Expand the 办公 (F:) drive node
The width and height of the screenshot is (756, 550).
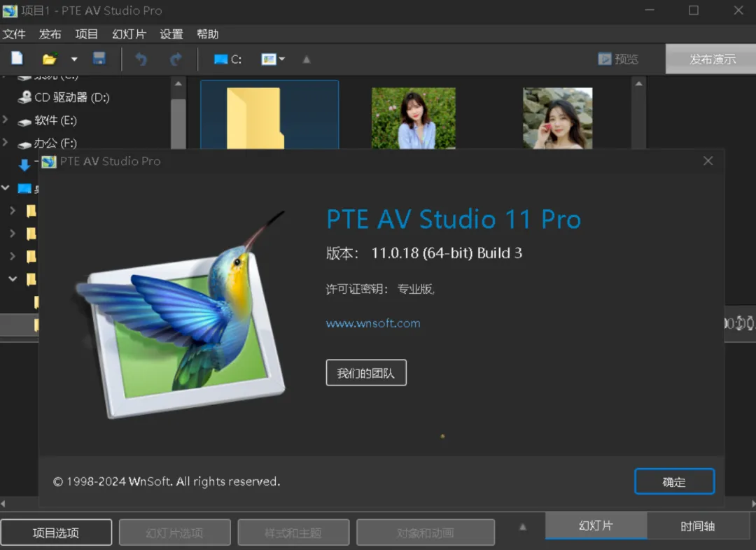coord(6,142)
